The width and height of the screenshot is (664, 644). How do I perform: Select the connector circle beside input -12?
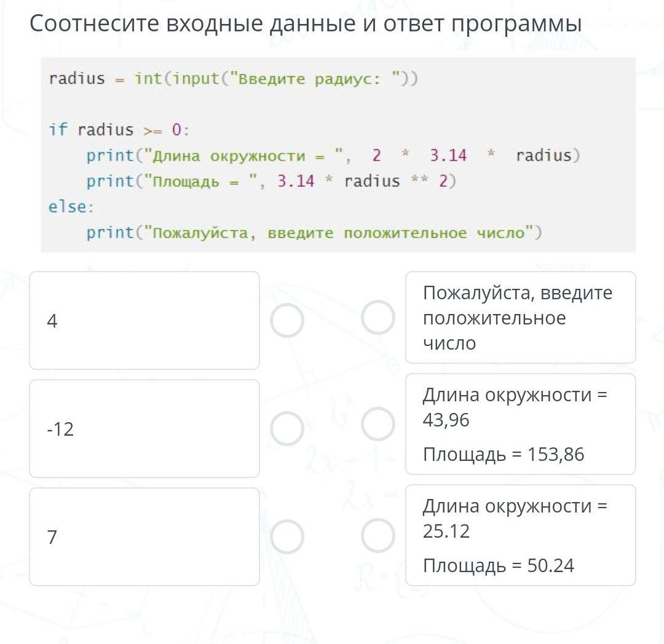[287, 428]
